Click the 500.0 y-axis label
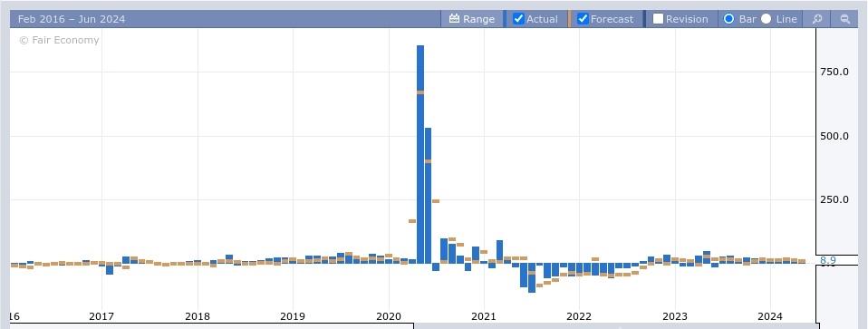This screenshot has height=329, width=868. (x=834, y=136)
